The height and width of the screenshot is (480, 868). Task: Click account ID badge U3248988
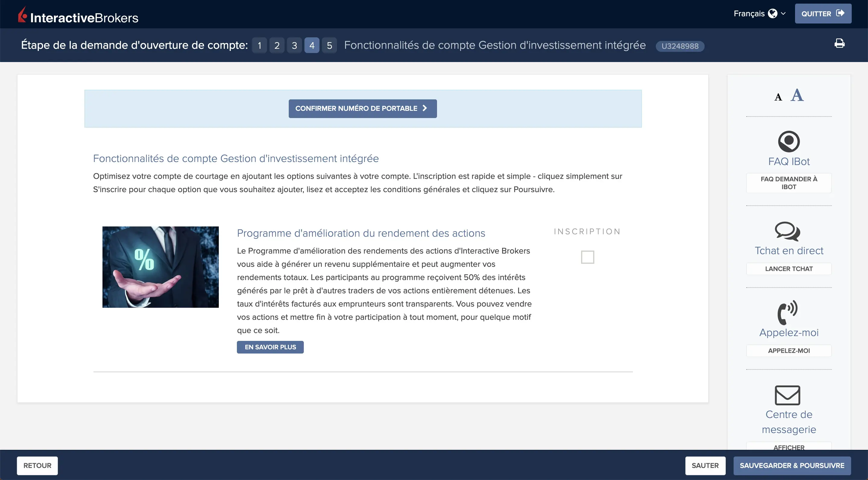[x=680, y=46]
